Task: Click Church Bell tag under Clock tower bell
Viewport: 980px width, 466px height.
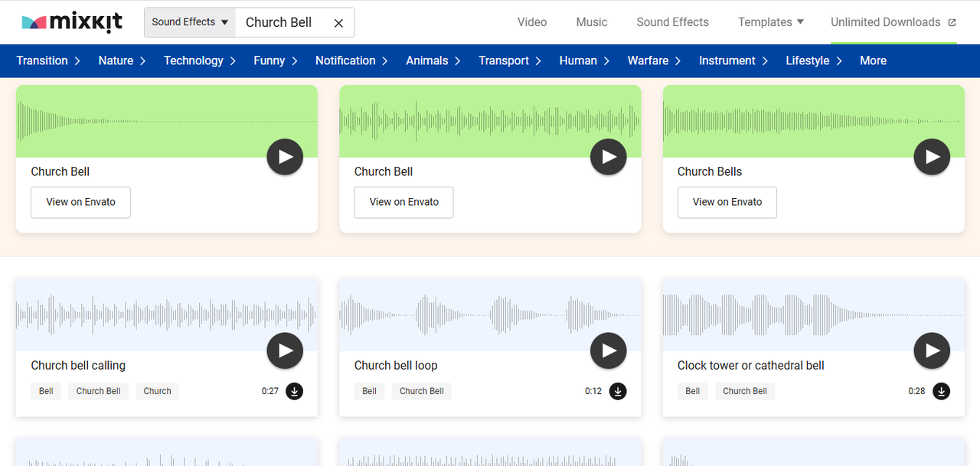Action: click(745, 391)
